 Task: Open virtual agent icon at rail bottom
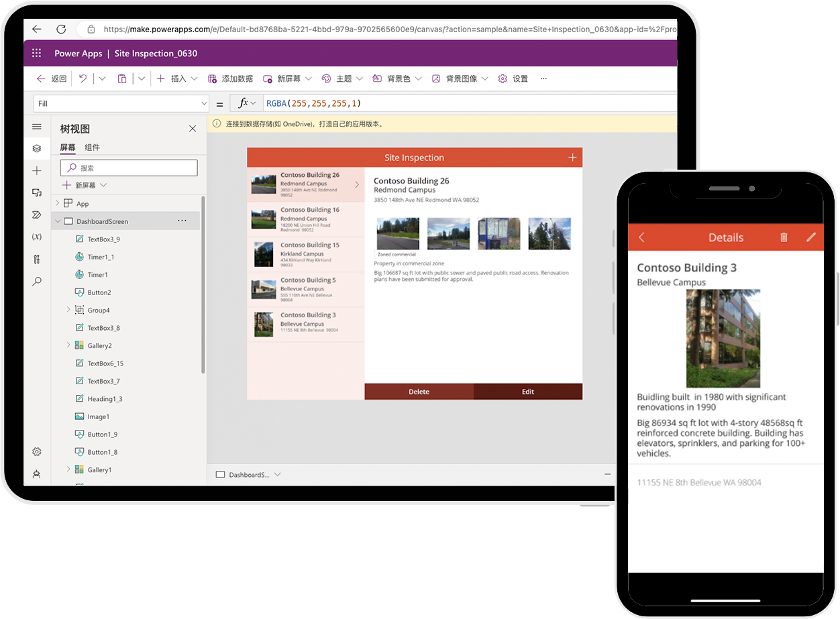coord(37,474)
